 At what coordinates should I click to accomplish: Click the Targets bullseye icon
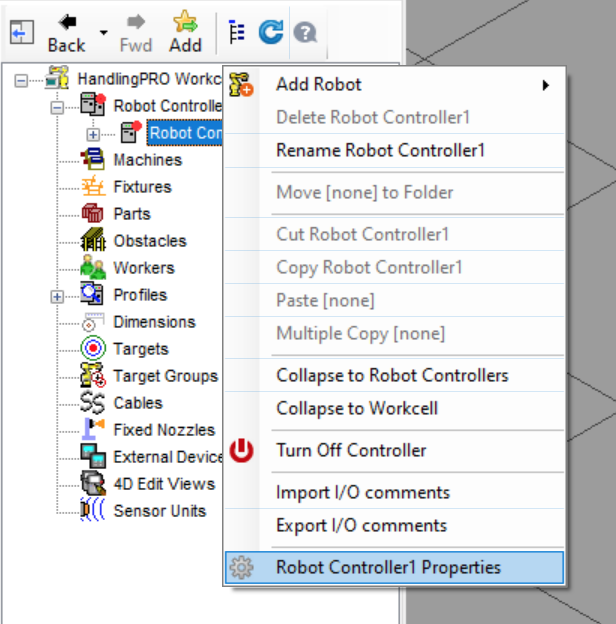[93, 348]
